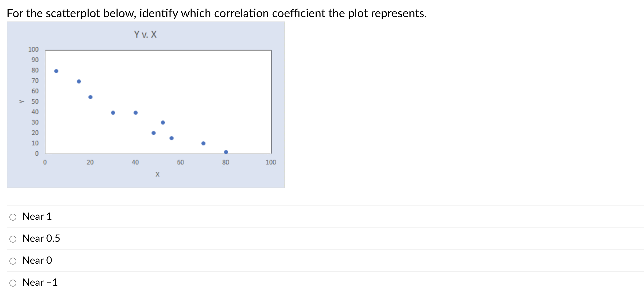644x297 pixels.
Task: Click the "Near 1" answer label
Action: [37, 217]
